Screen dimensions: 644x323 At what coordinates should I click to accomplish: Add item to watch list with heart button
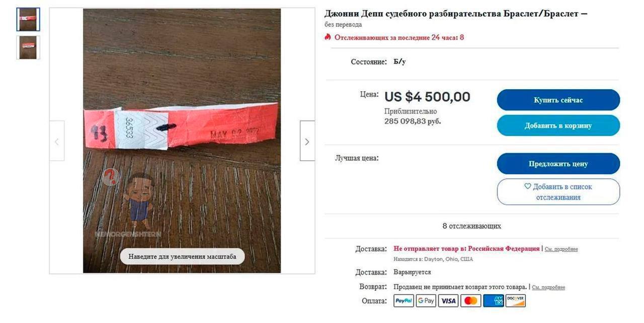click(558, 192)
